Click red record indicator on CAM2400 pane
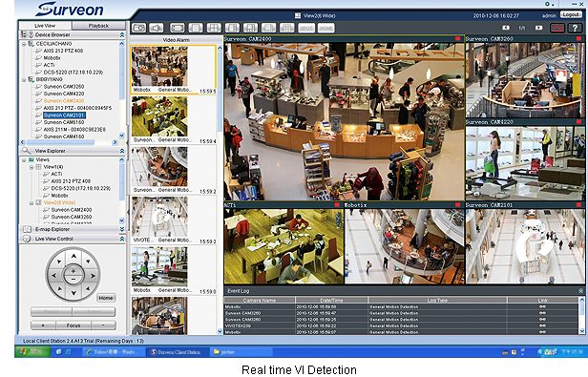Viewport: 588px width, 377px height. (457, 38)
